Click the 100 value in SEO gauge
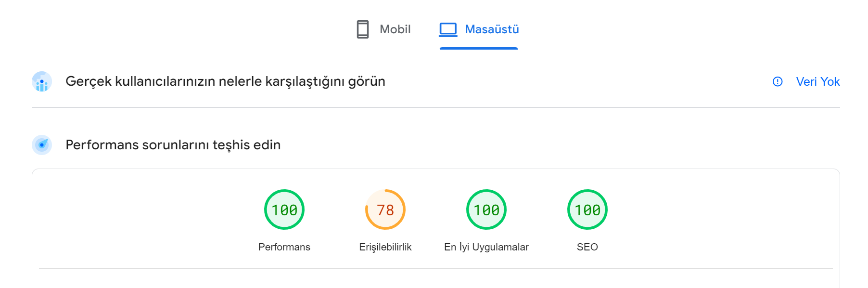The width and height of the screenshot is (868, 288). (x=587, y=210)
